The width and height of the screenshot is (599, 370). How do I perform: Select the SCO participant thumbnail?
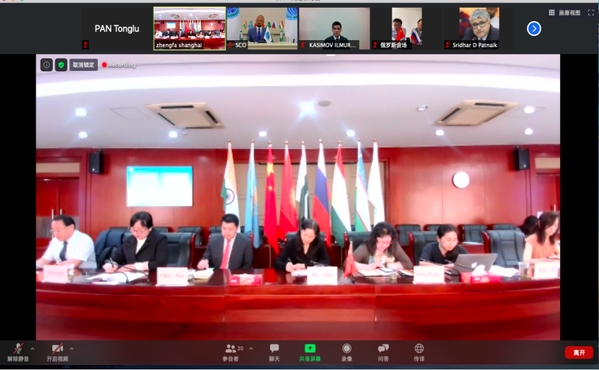262,29
